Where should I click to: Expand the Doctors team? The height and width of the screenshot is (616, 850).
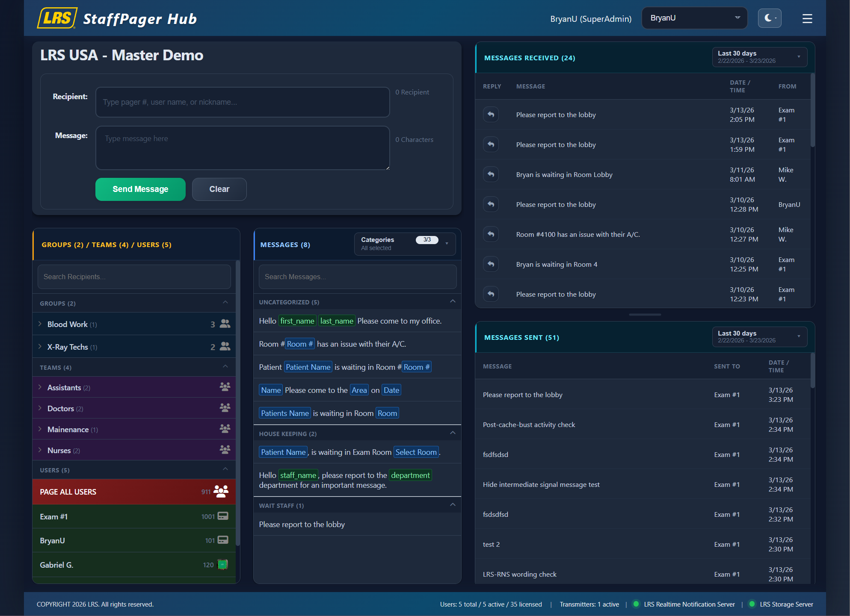[x=40, y=408]
